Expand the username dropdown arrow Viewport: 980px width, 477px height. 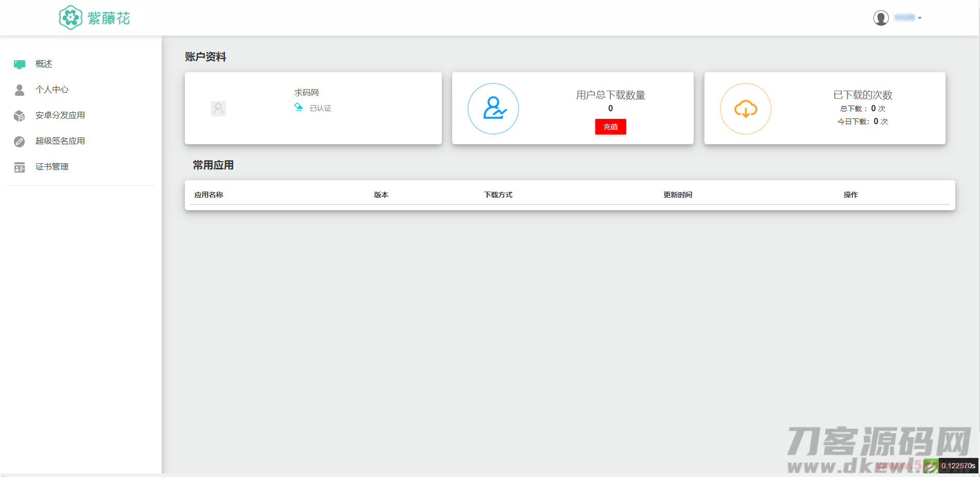[x=920, y=18]
